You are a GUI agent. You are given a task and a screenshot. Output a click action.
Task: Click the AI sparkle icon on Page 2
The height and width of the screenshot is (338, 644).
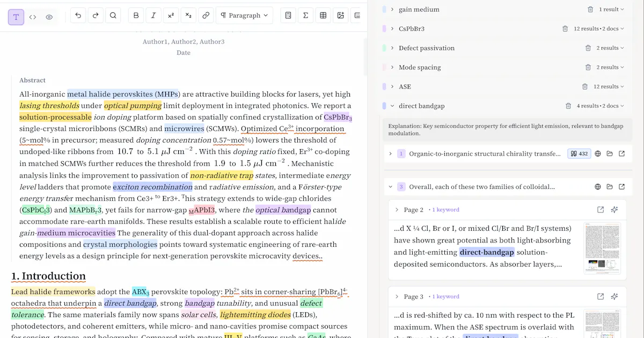pos(614,210)
